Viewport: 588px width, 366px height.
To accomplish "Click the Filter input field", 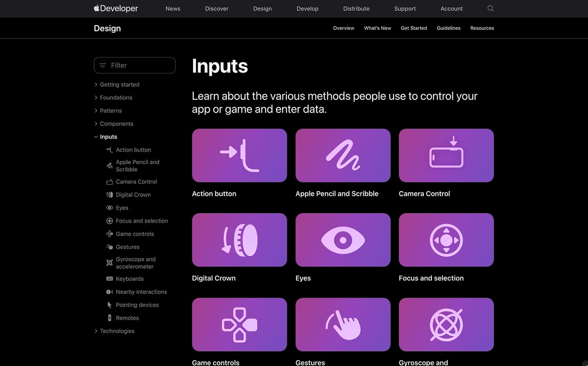I will point(134,65).
